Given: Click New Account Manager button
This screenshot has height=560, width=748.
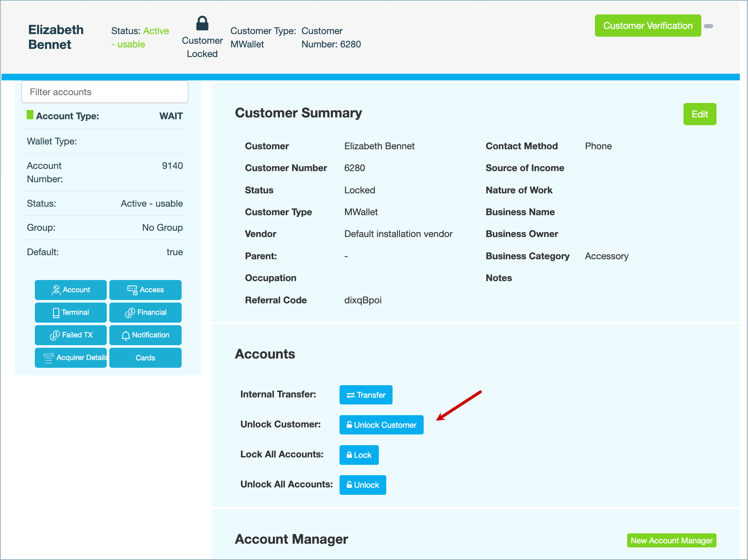Looking at the screenshot, I should pyautogui.click(x=671, y=540).
